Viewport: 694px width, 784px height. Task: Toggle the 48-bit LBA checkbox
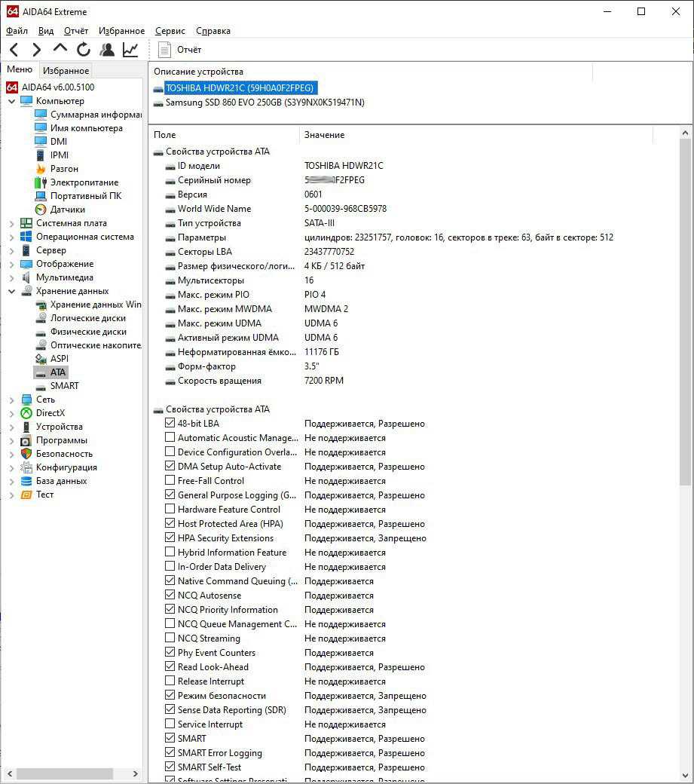pyautogui.click(x=170, y=424)
